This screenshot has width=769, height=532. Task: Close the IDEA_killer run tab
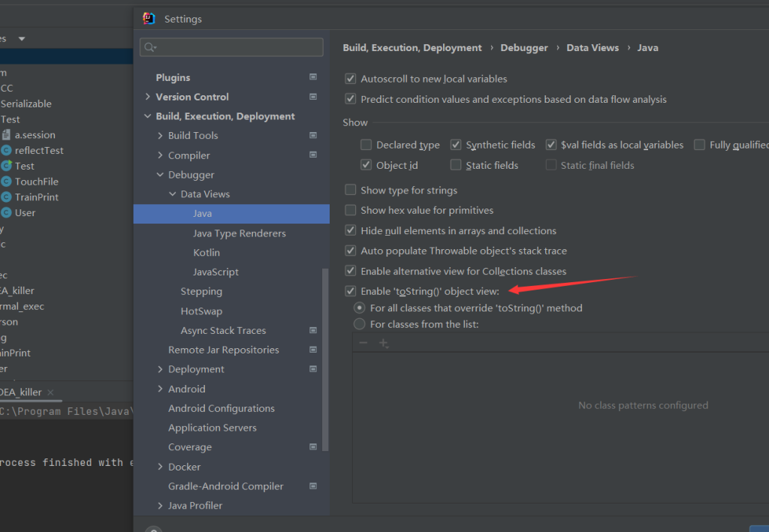pyautogui.click(x=50, y=392)
